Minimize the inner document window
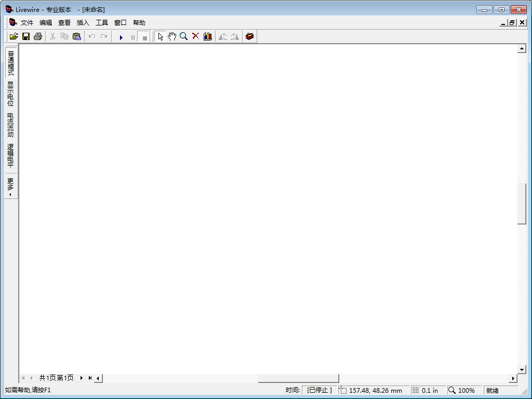The image size is (532, 399). pos(503,23)
